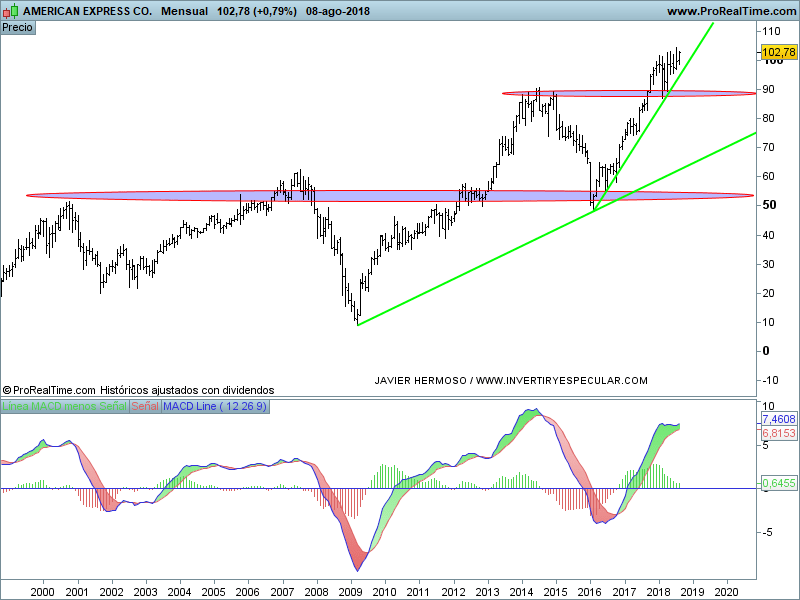Open MACD Line (12 26 9) settings

[x=214, y=407]
